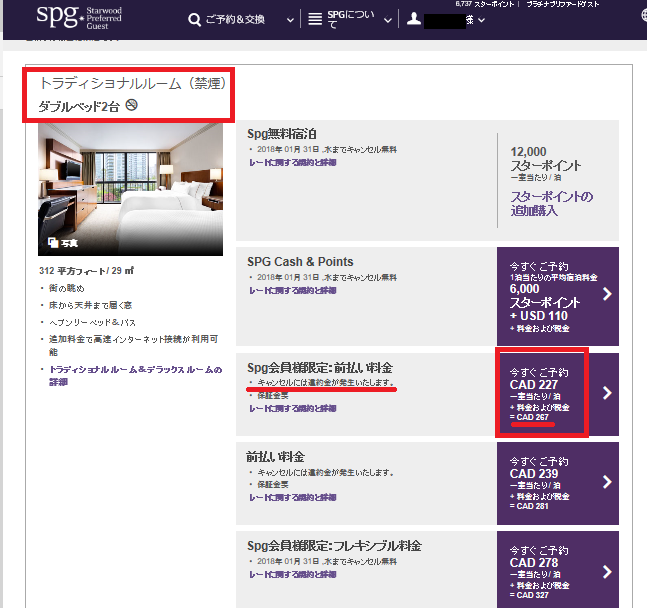The image size is (647, 608).
Task: Click スターポイントの追加購入 link
Action: coord(552,203)
